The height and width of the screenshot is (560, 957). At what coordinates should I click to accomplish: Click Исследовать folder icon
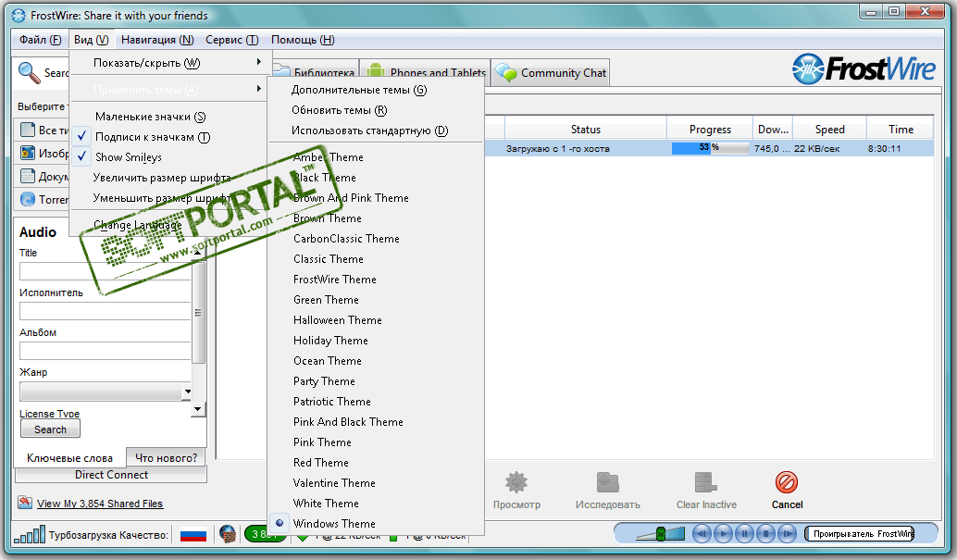(607, 482)
